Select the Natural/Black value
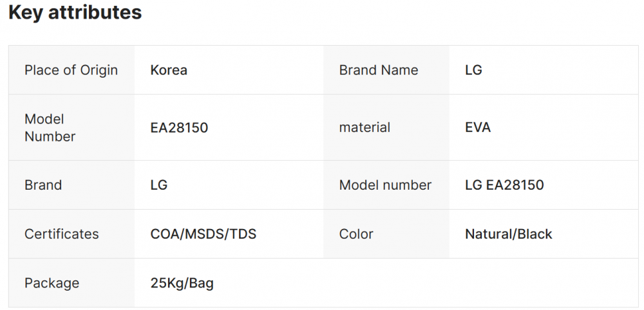The image size is (644, 310). click(x=509, y=234)
